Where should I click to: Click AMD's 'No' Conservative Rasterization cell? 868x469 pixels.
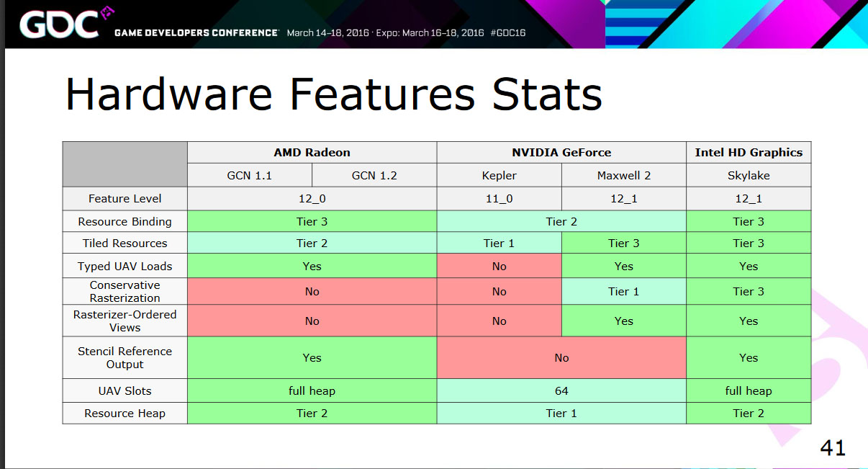pyautogui.click(x=312, y=292)
